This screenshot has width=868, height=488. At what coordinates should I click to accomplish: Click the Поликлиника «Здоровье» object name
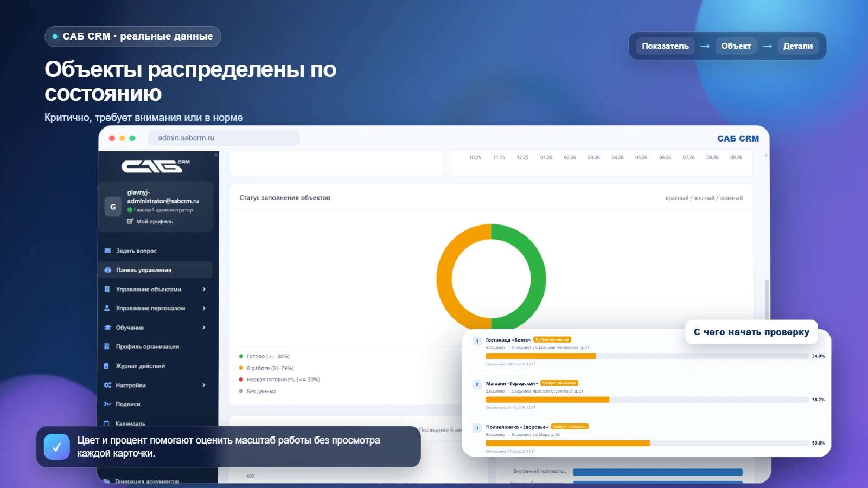(x=517, y=427)
